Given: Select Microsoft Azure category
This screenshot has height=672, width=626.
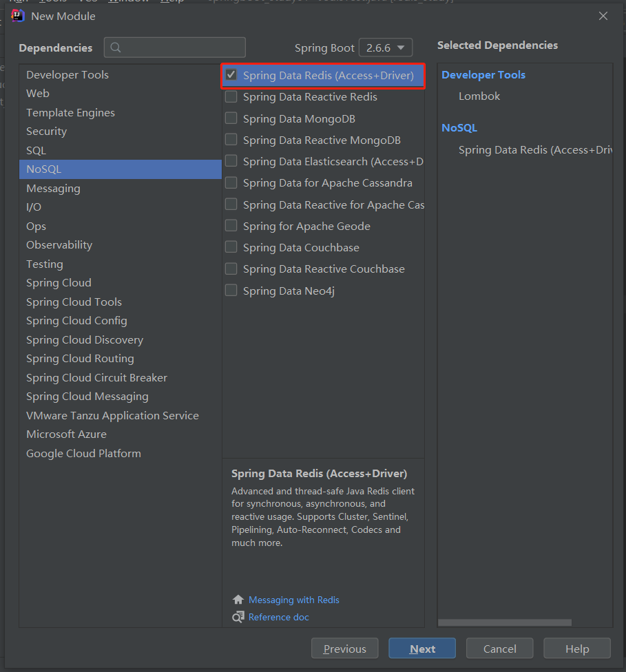Looking at the screenshot, I should 121,434.
